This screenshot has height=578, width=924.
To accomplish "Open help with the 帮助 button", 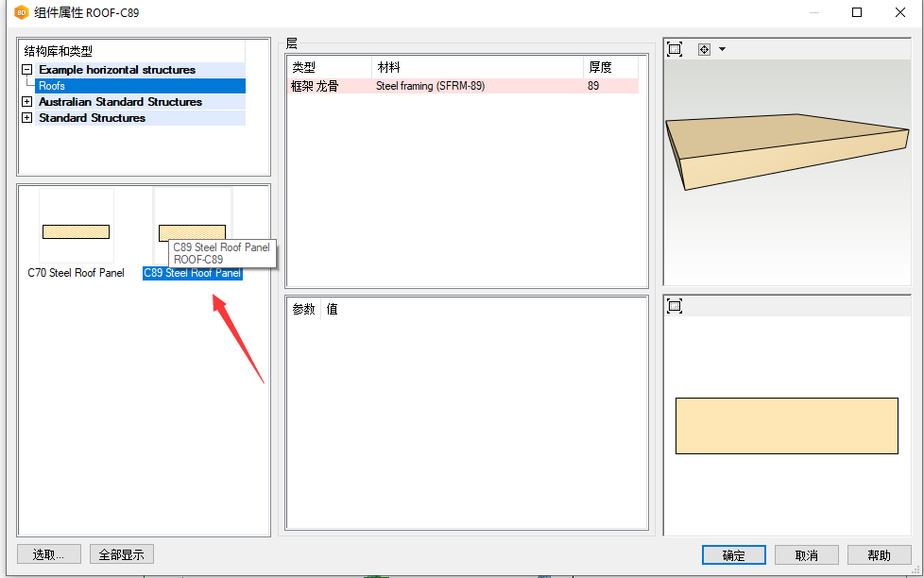I will coord(880,555).
